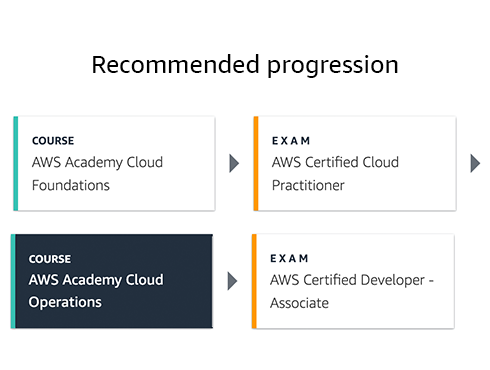The image size is (490, 370).
Task: Click the 'AWS Academy Cloud Foundations' title text
Action: pos(97,174)
